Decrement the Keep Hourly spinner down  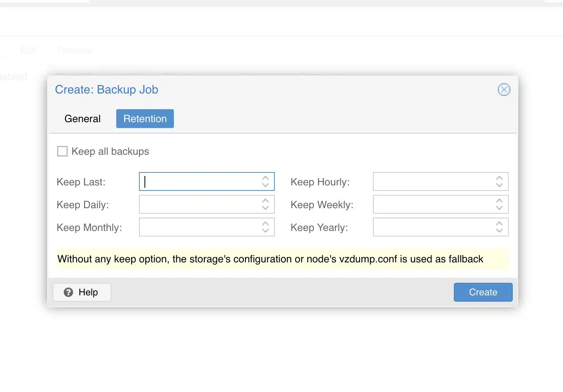pyautogui.click(x=499, y=185)
